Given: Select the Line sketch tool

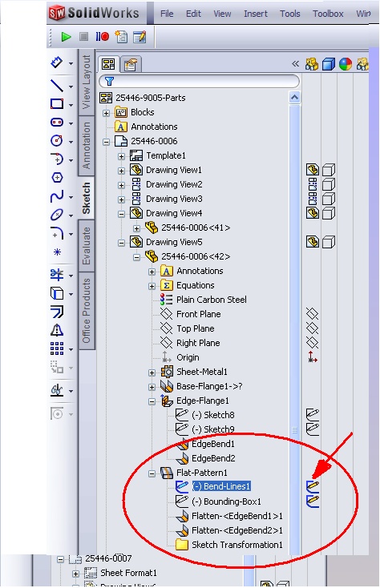Looking at the screenshot, I should coord(57,86).
